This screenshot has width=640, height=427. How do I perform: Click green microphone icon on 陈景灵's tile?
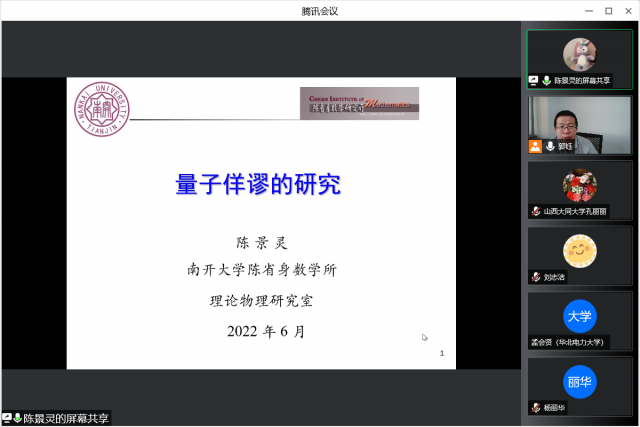[546, 80]
